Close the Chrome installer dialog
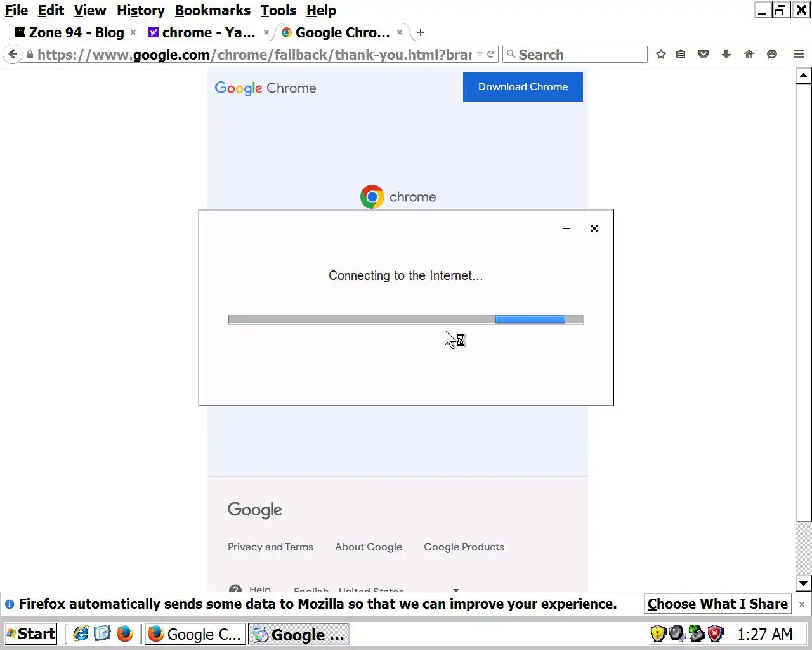This screenshot has height=650, width=812. click(594, 229)
